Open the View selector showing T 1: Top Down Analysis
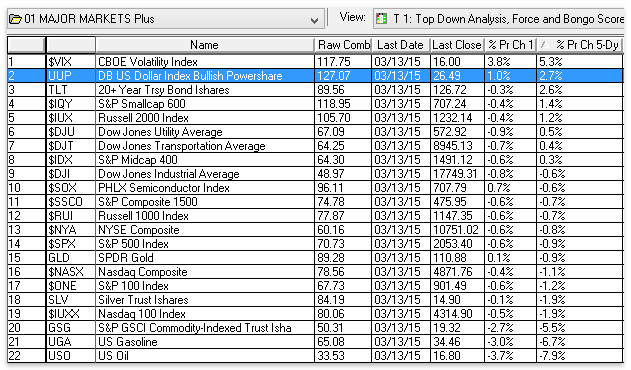This screenshot has width=631, height=370. (x=499, y=19)
